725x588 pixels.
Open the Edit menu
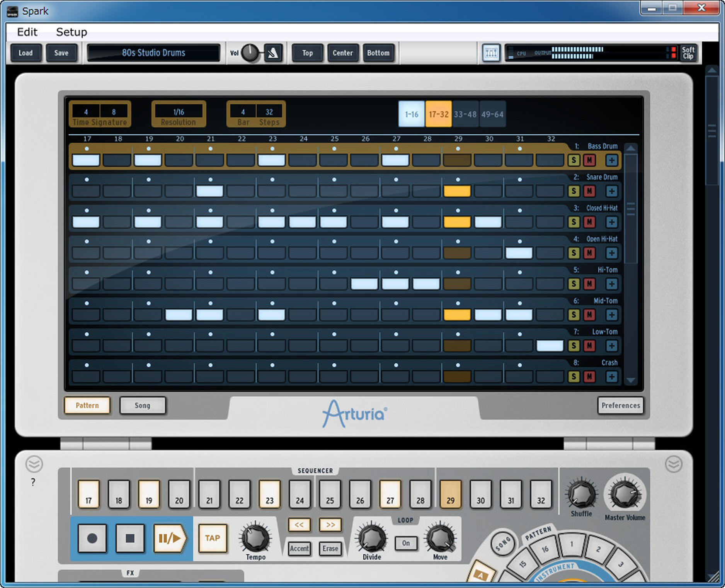[x=27, y=32]
